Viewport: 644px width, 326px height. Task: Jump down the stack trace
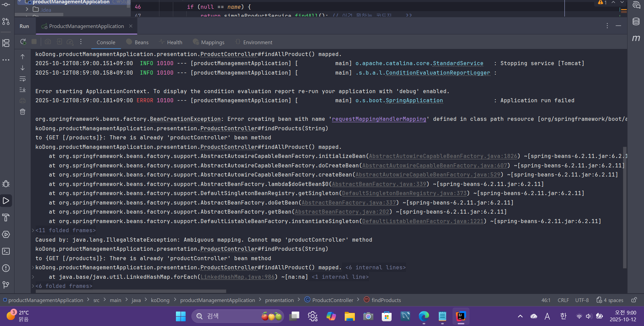coord(23,68)
